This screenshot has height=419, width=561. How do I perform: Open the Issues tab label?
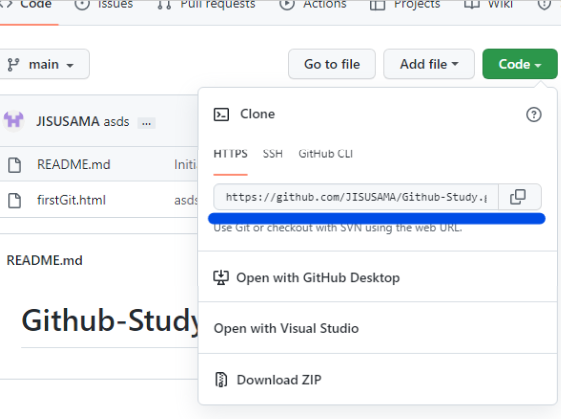pyautogui.click(x=116, y=4)
